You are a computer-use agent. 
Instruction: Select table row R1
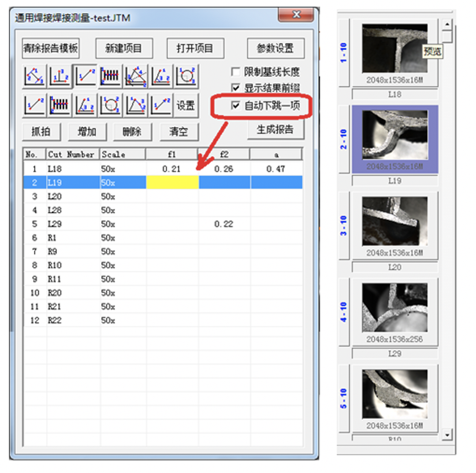(x=163, y=238)
